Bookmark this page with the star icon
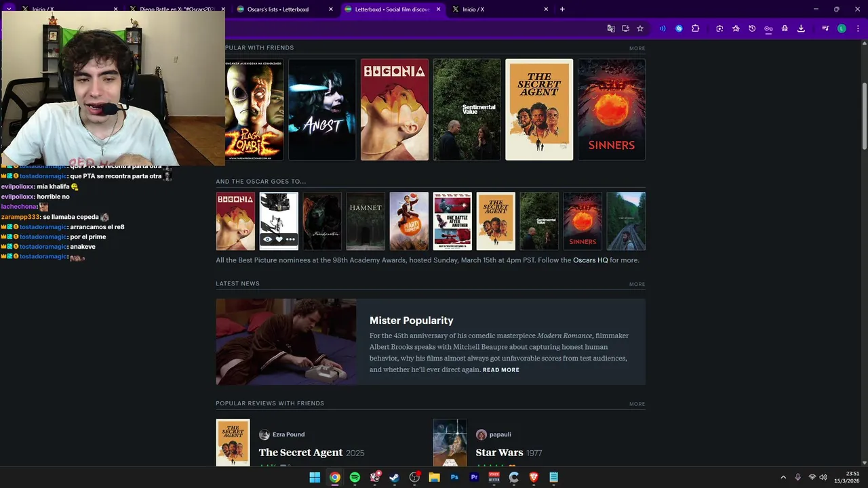This screenshot has height=488, width=868. click(x=639, y=28)
